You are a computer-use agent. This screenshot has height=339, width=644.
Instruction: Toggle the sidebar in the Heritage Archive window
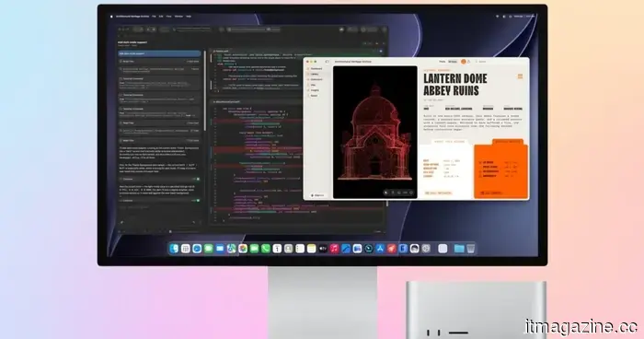(327, 62)
